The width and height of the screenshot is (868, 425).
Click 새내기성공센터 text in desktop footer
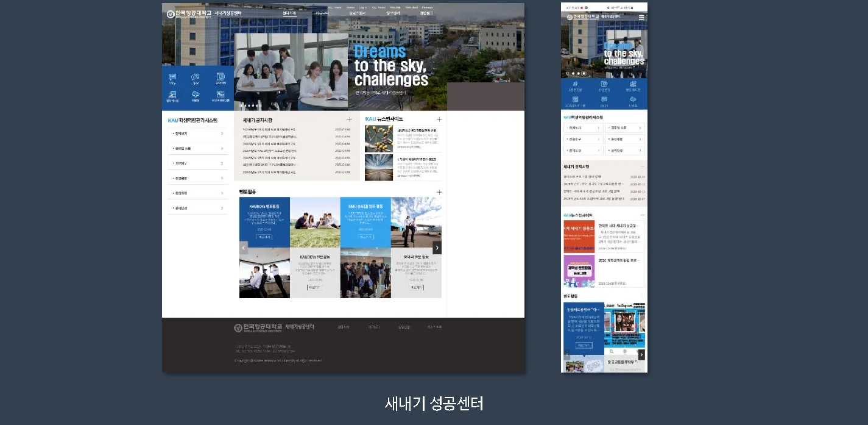coord(300,327)
